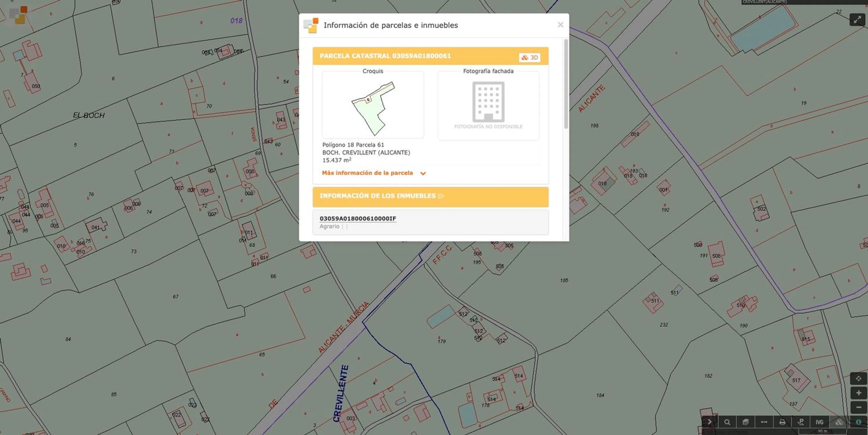Toggle fullscreen map view
Viewport: 868px width, 435px height.
click(857, 20)
